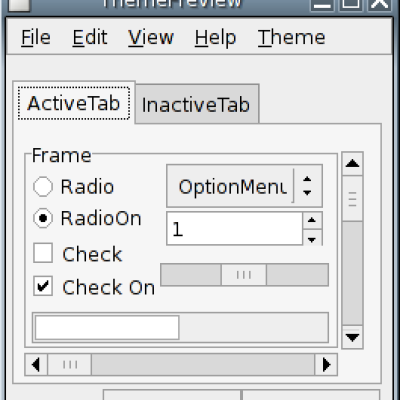Click horizontal scrollbar right arrow
This screenshot has width=400, height=400.
pyautogui.click(x=326, y=364)
